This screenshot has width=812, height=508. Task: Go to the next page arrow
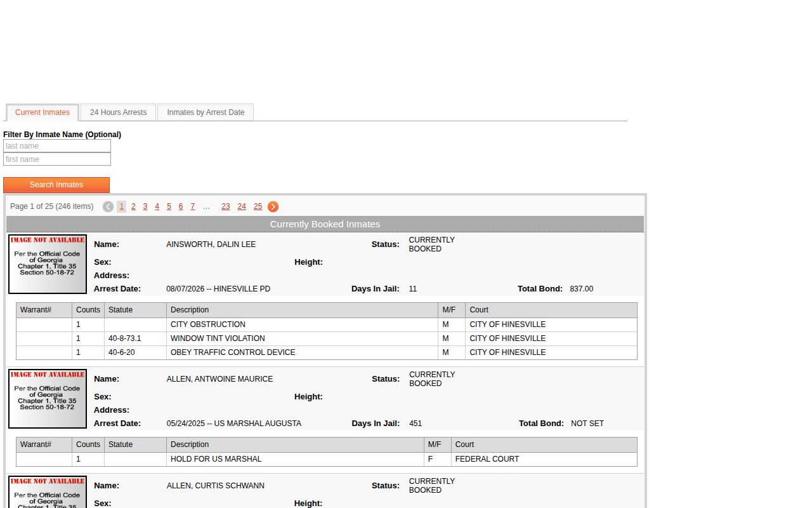point(273,206)
